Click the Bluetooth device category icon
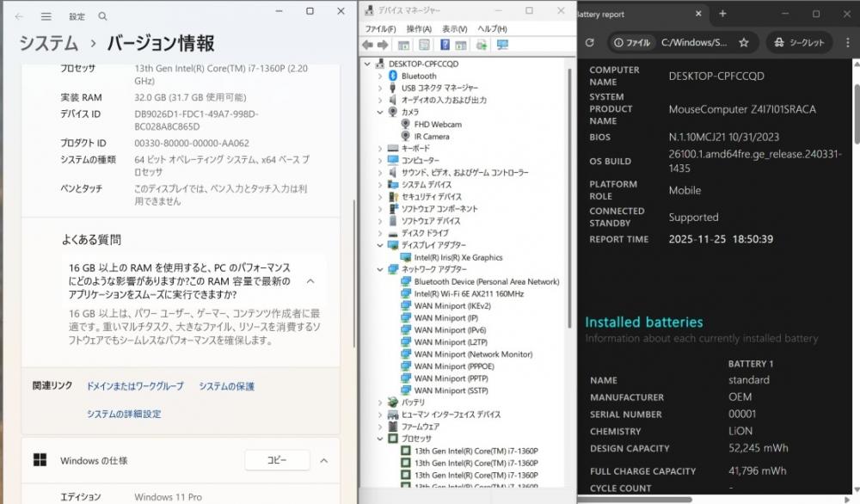The height and width of the screenshot is (504, 860). (x=393, y=76)
